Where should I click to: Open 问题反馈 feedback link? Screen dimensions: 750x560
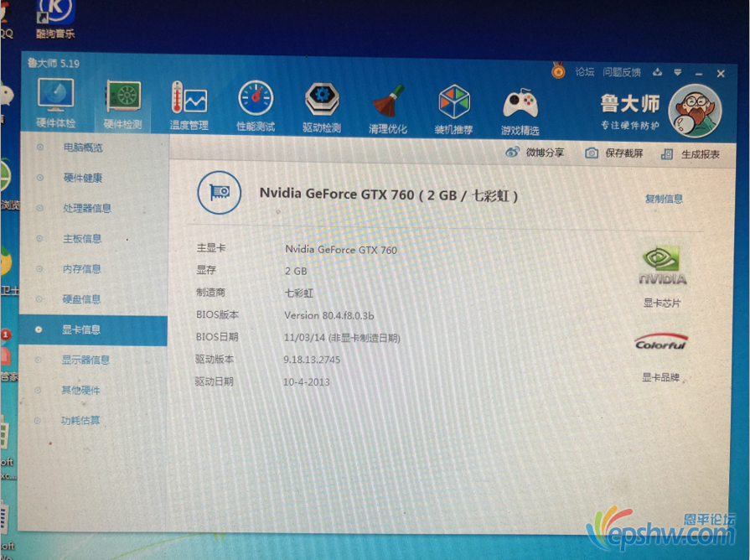(x=621, y=72)
